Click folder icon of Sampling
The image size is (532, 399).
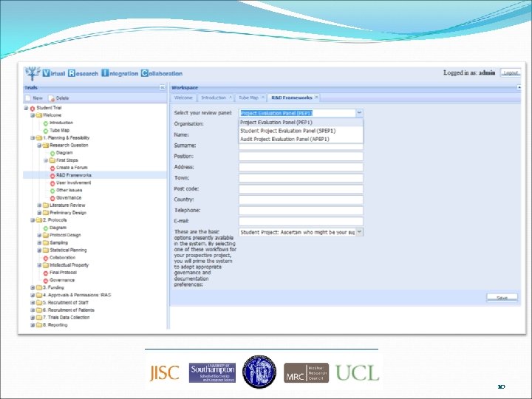(x=46, y=243)
